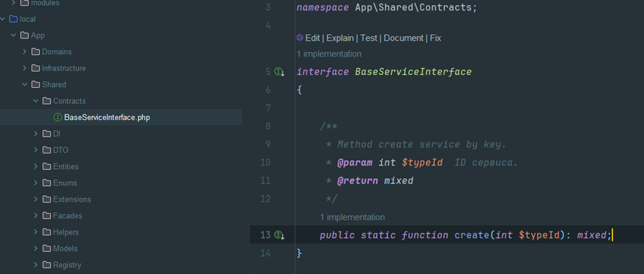Click the DI folder icon

tap(47, 134)
